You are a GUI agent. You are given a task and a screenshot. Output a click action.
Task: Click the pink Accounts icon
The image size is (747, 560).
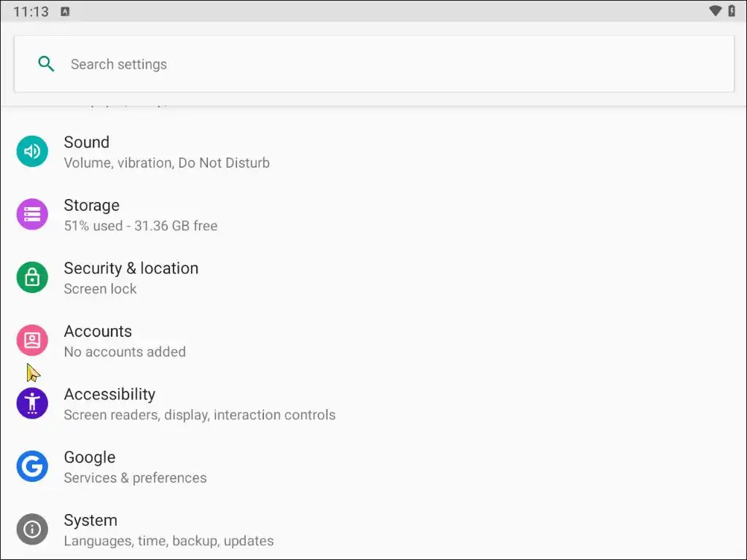click(32, 341)
